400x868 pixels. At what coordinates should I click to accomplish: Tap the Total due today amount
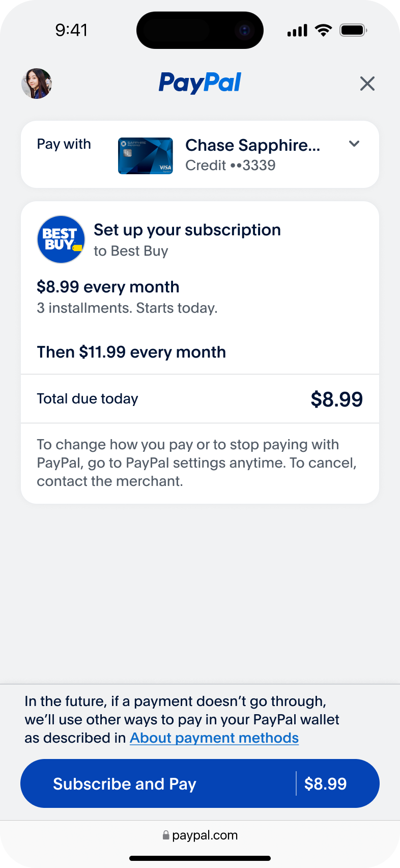coord(336,399)
